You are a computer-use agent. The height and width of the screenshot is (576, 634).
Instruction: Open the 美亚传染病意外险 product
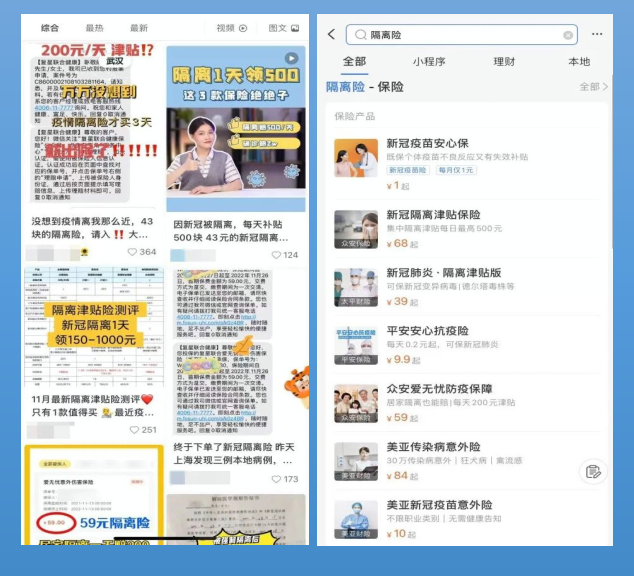click(465, 461)
